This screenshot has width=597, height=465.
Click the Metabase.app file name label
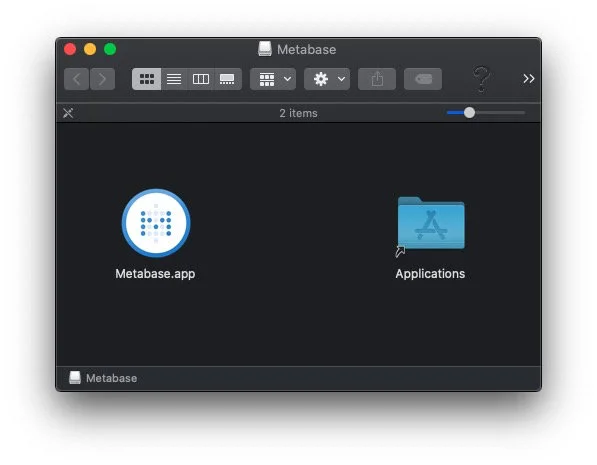point(155,273)
